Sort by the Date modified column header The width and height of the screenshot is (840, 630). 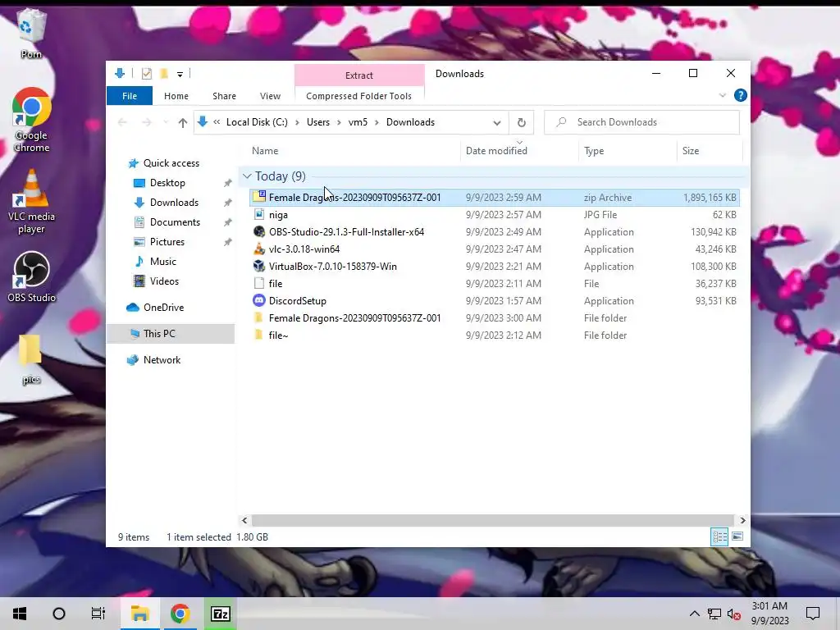pos(519,151)
